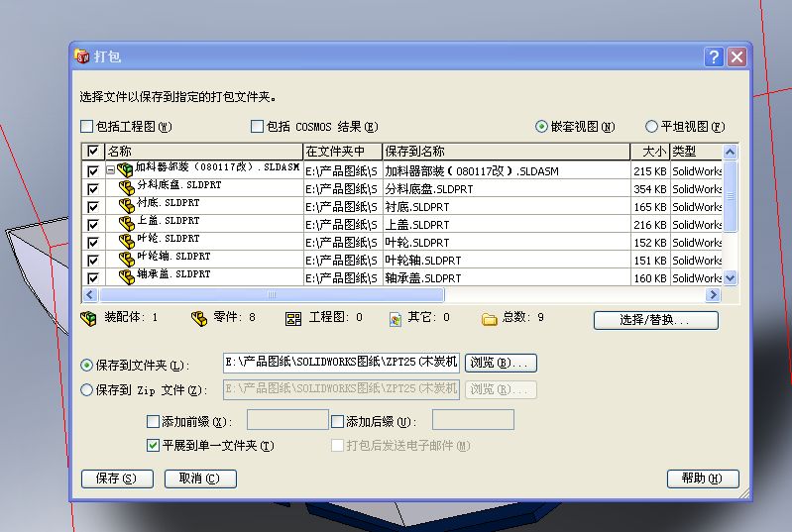Click the 其它 count icon
The width and height of the screenshot is (792, 532).
[396, 319]
